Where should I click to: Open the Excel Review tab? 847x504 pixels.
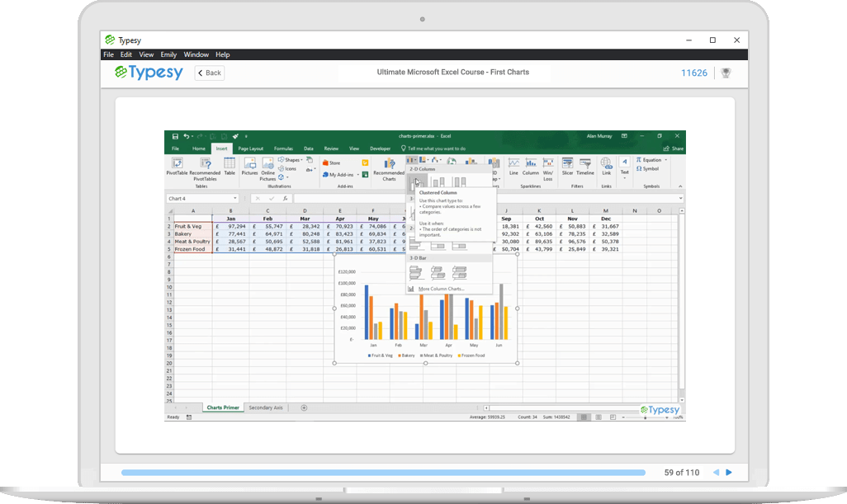[331, 148]
